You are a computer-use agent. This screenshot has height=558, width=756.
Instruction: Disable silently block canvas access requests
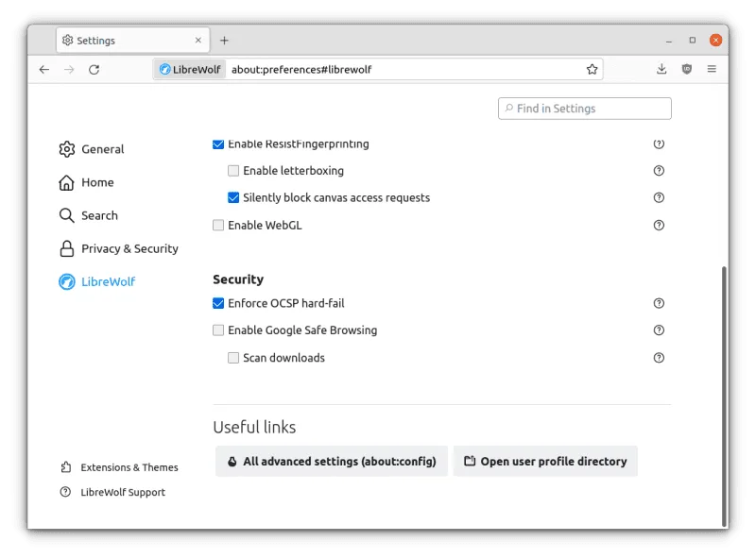[x=233, y=198]
